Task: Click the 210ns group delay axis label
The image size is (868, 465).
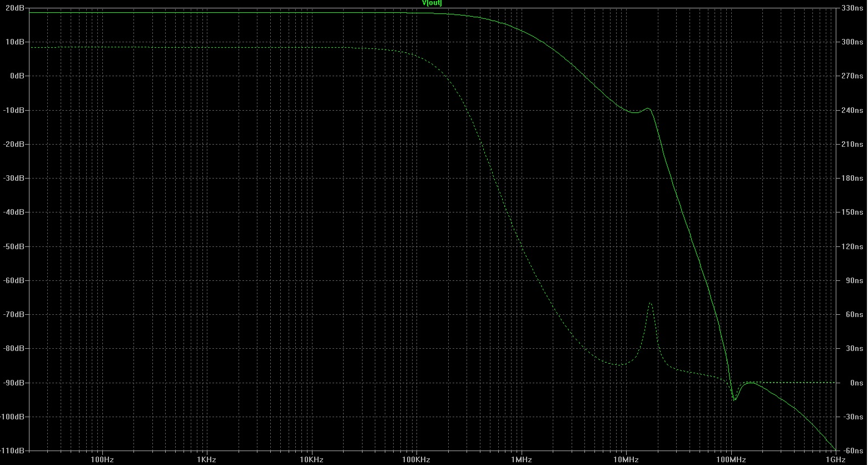Action: (852, 144)
